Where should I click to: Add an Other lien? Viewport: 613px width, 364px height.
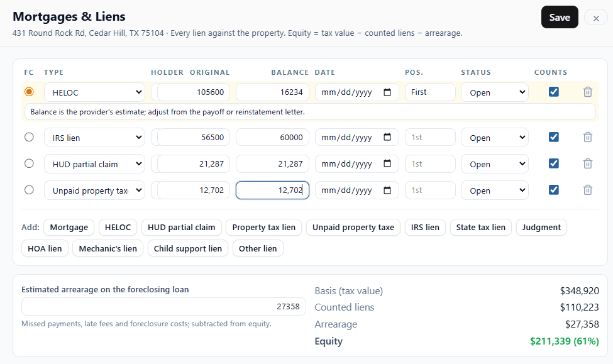coord(258,249)
